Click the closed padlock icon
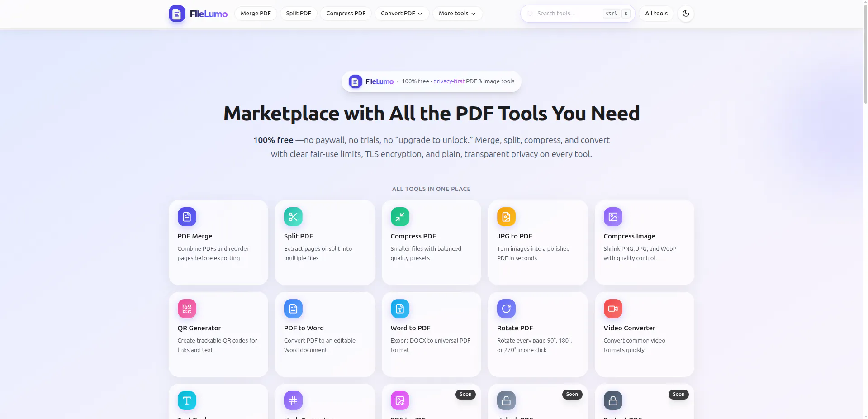868x419 pixels. tap(613, 400)
